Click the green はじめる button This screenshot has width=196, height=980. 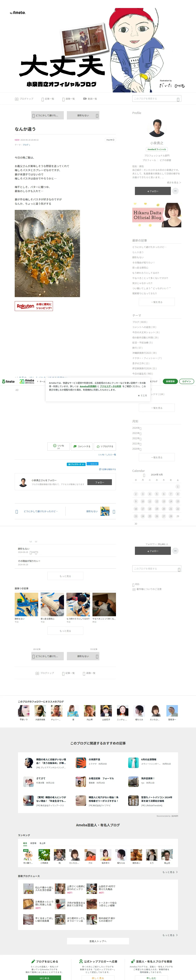[x=45, y=978]
